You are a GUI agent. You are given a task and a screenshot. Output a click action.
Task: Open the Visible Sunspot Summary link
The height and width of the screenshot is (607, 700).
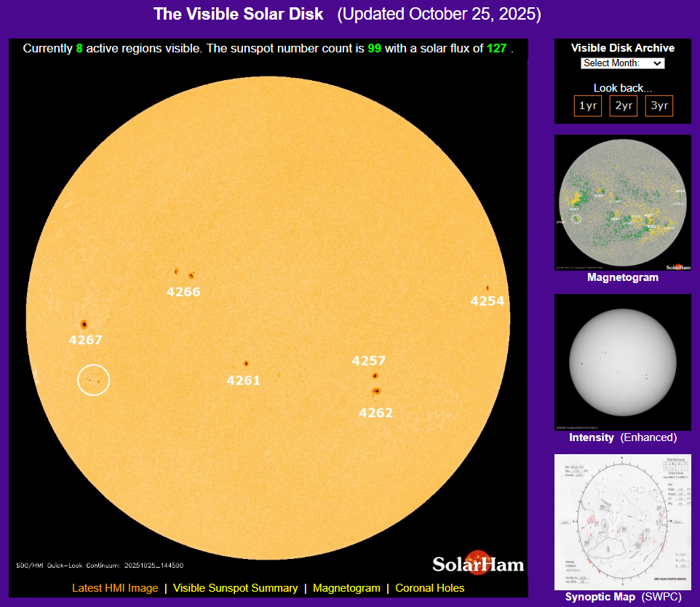pyautogui.click(x=235, y=588)
